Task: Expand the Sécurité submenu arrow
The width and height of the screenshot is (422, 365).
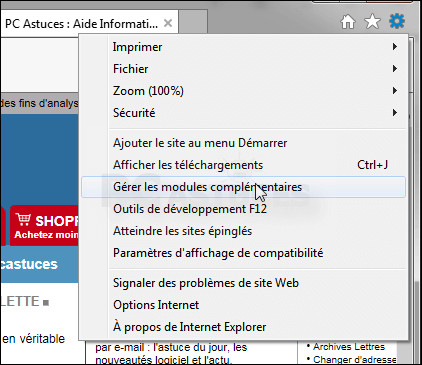Action: 395,113
